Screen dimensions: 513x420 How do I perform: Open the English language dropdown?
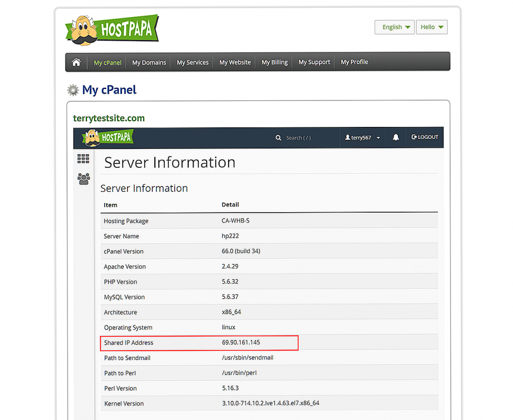[x=394, y=27]
